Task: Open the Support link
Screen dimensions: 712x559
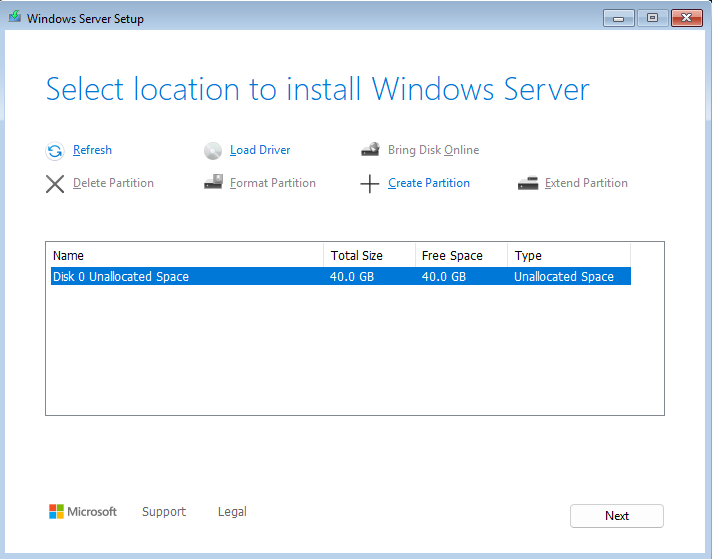Action: coord(164,512)
